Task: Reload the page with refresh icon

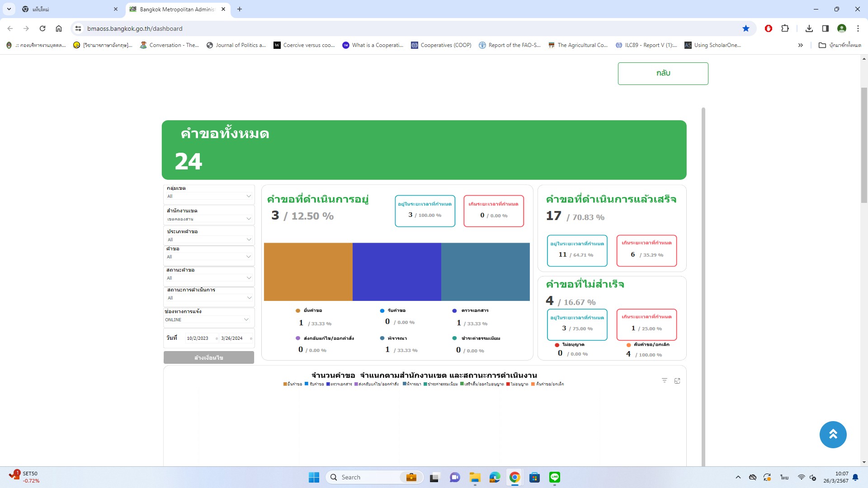Action: (42, 28)
